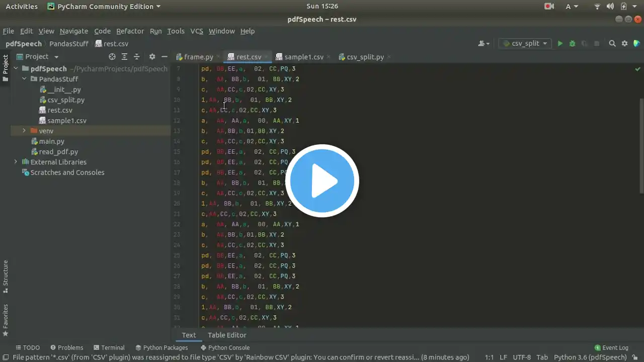644x362 pixels.
Task: Select read_pdf.py in the Project tree
Action: (58, 152)
